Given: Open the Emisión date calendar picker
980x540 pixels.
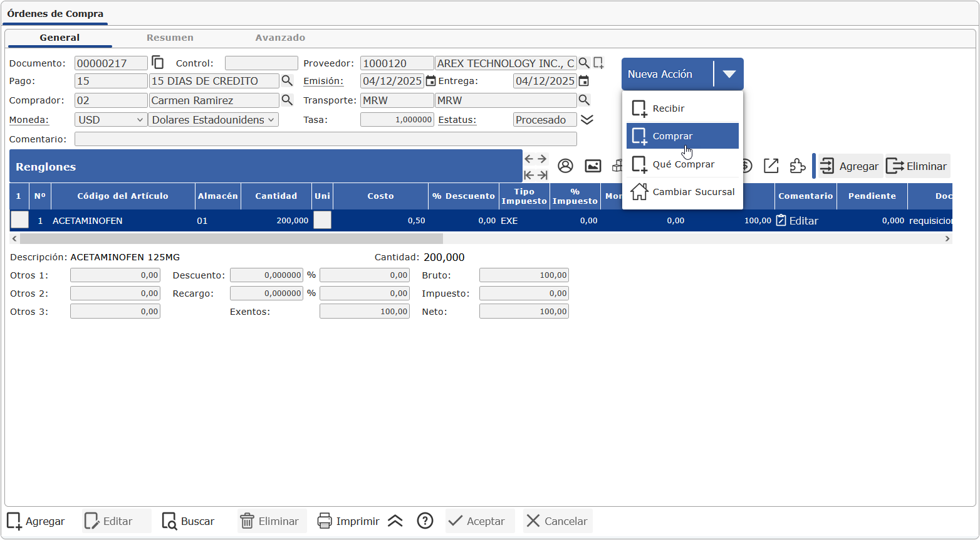Looking at the screenshot, I should coord(430,81).
